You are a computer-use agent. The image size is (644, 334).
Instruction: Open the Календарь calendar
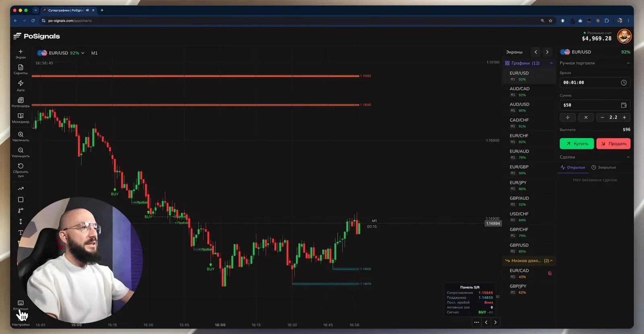(x=21, y=102)
